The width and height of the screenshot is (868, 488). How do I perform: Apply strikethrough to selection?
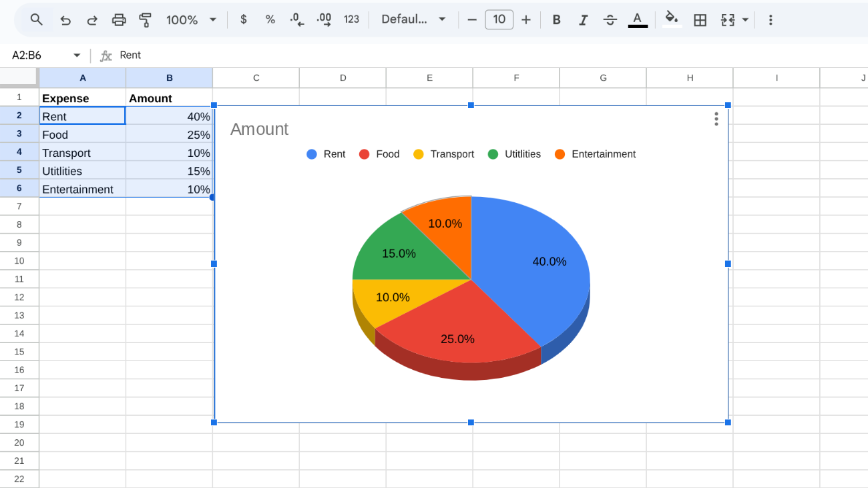point(610,19)
